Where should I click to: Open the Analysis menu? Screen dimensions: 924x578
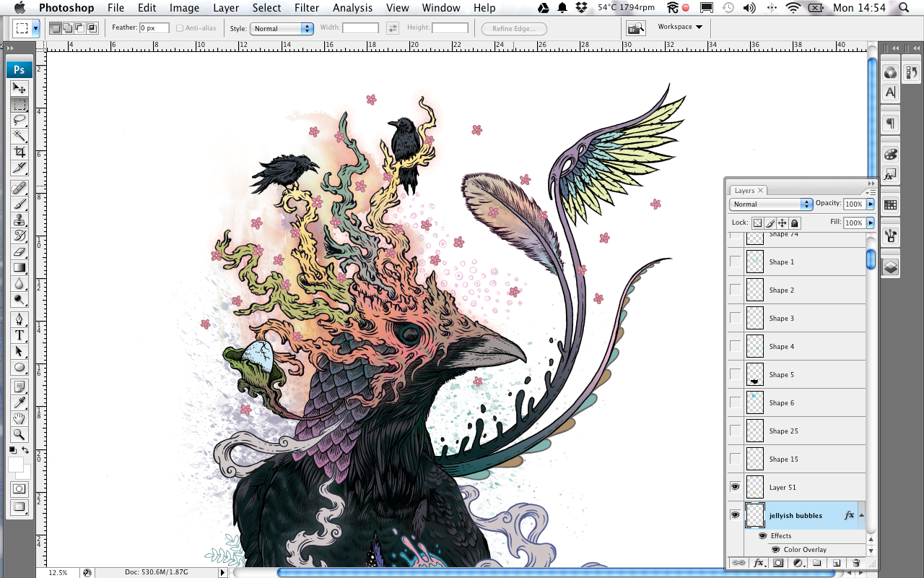[352, 8]
